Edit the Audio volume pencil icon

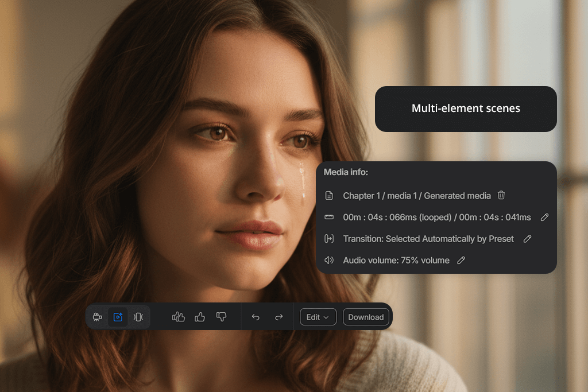461,260
